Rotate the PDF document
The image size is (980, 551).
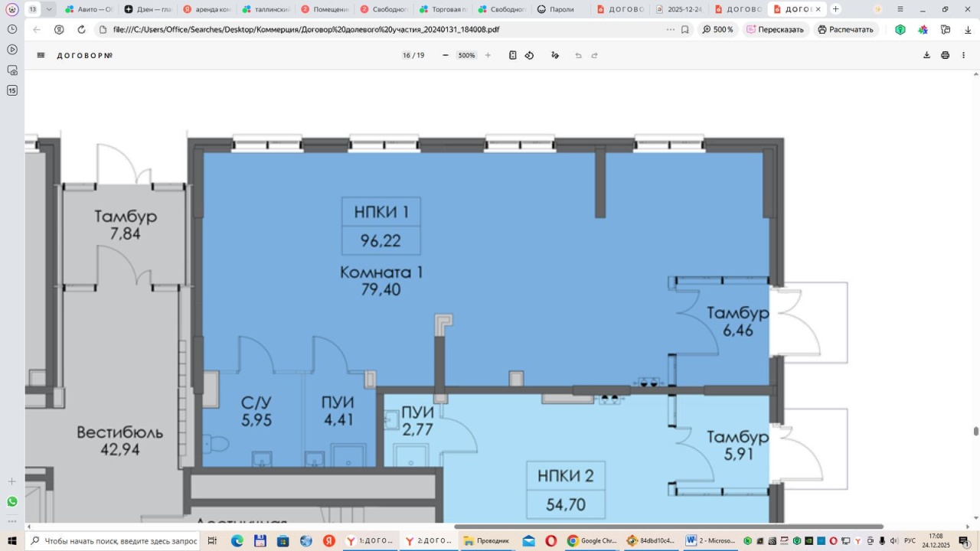[529, 55]
